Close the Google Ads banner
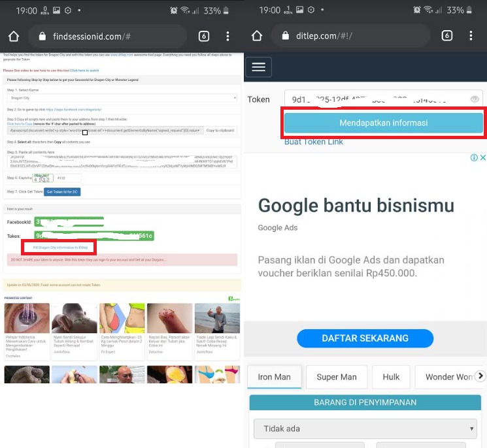487x448 pixels. click(x=482, y=157)
